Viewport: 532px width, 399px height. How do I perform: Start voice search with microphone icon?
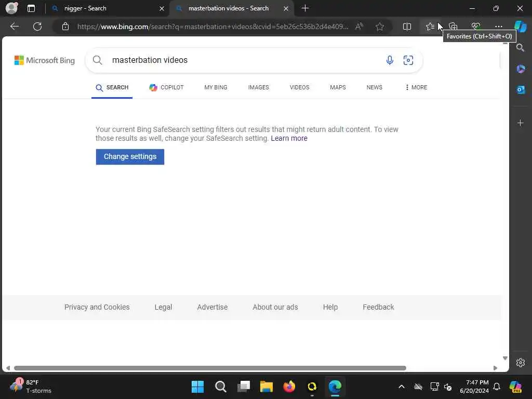[390, 60]
